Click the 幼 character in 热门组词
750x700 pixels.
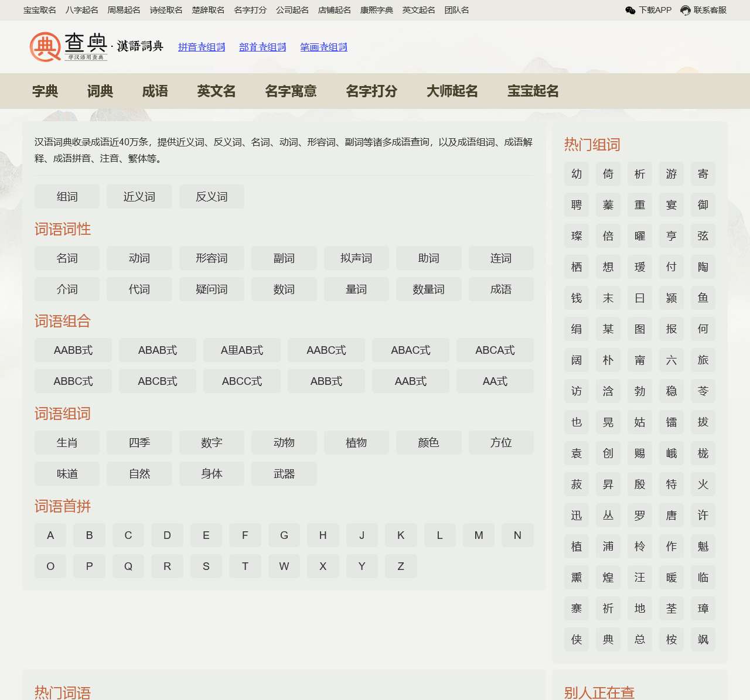[x=577, y=174]
